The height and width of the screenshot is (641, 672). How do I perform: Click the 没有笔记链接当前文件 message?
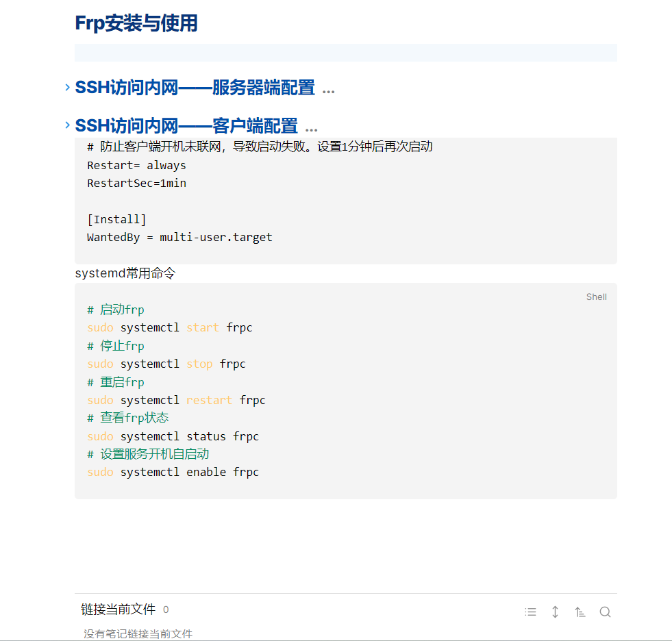(138, 633)
